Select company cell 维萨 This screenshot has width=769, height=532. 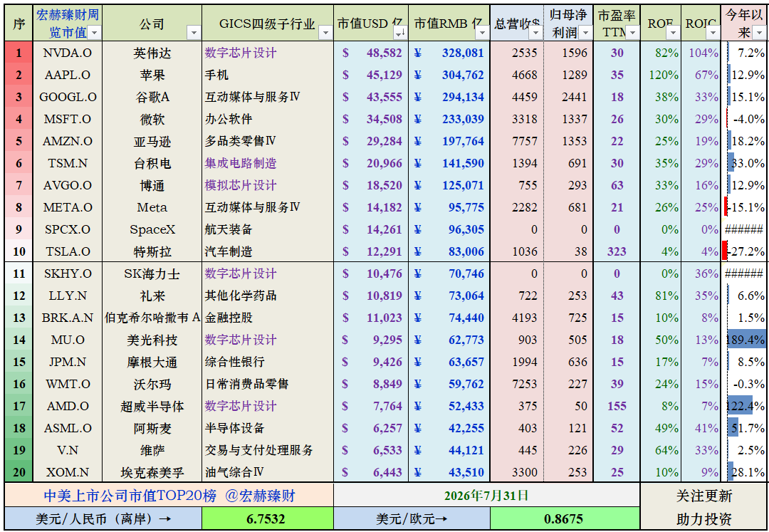point(152,450)
